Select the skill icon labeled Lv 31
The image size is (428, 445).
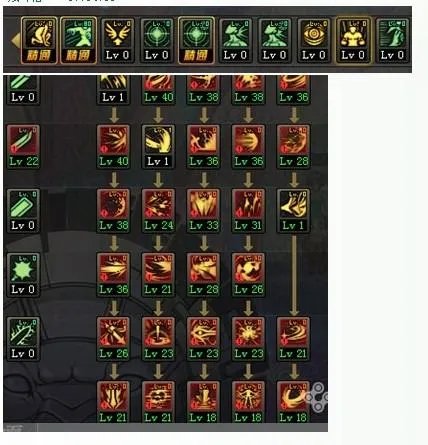click(x=248, y=210)
